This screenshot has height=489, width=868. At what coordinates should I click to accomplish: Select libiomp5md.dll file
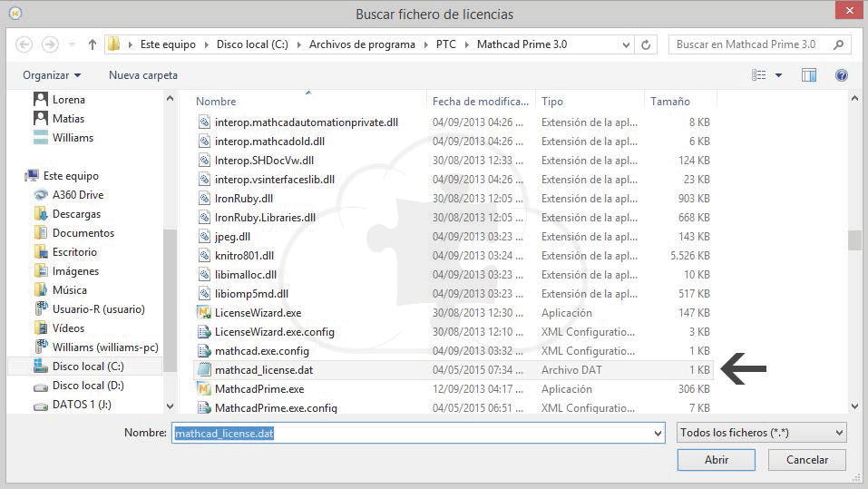[x=251, y=294]
